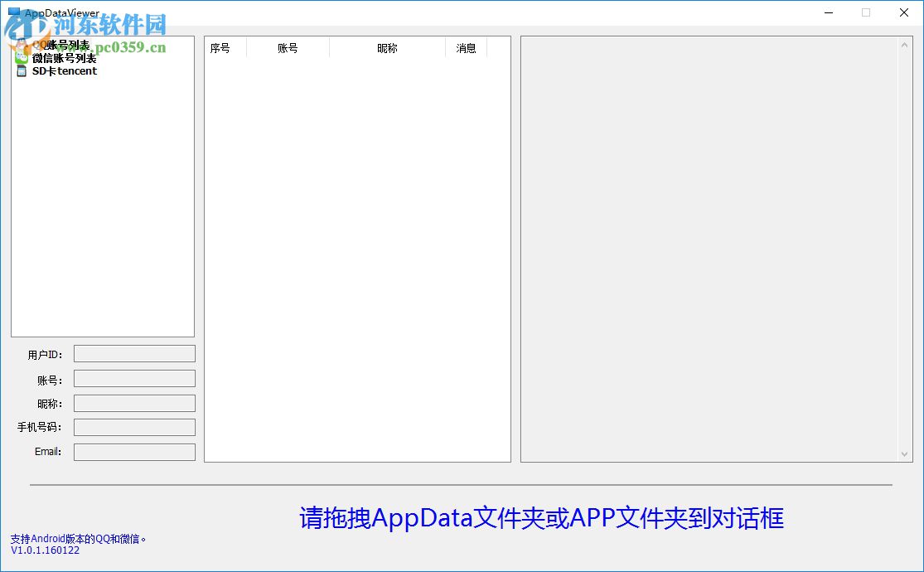Click the down arrow on the message panel scrollbar

905,454
